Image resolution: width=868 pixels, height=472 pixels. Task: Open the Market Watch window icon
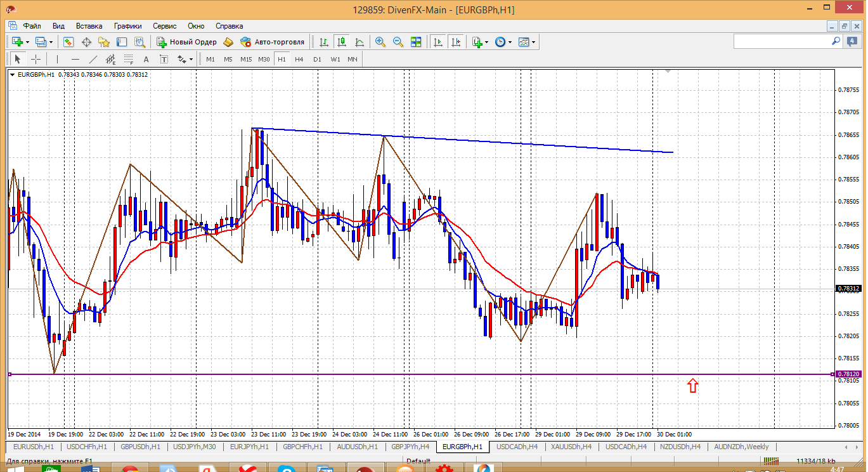point(68,42)
